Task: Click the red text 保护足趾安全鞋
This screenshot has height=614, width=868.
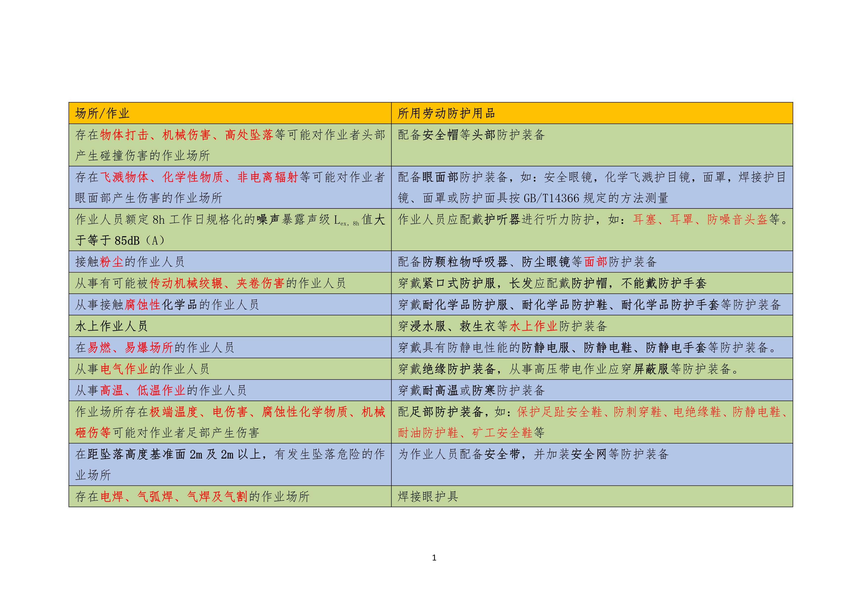Action: (560, 412)
